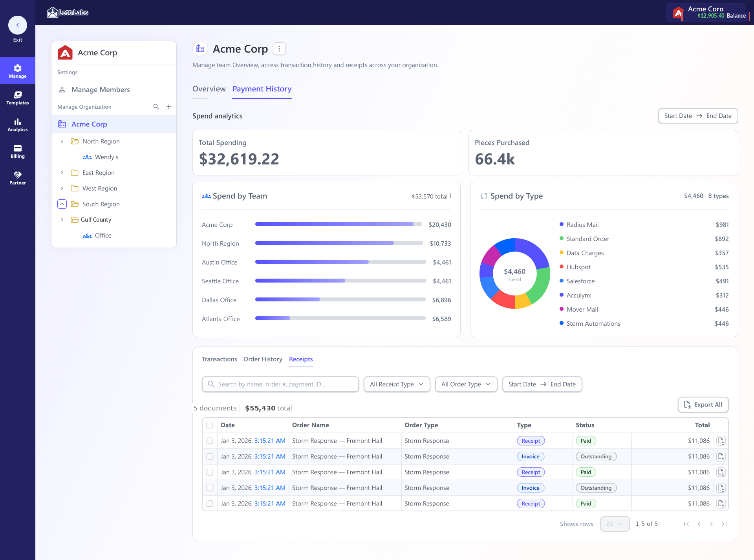Click the LettrLabs logo
This screenshot has width=754, height=560.
68,13
